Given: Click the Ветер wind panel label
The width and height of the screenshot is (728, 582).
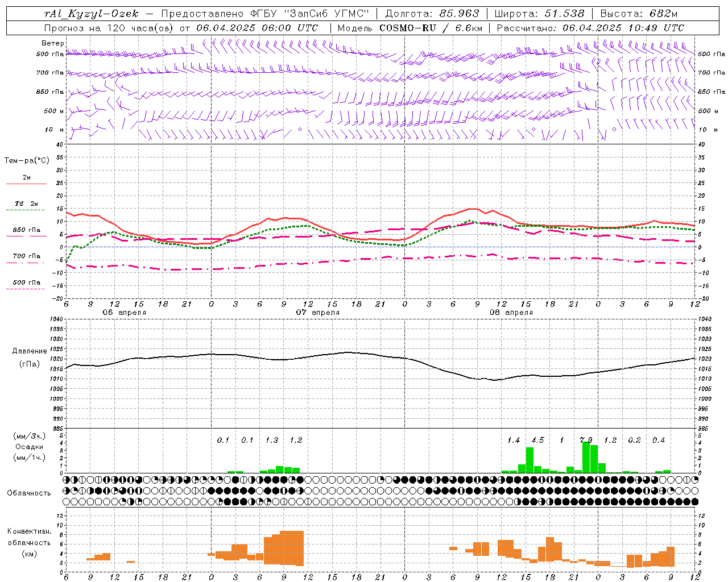Looking at the screenshot, I should 53,43.
